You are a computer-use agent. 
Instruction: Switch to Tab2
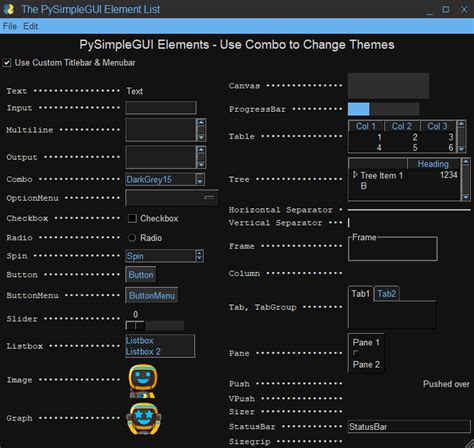tap(387, 294)
